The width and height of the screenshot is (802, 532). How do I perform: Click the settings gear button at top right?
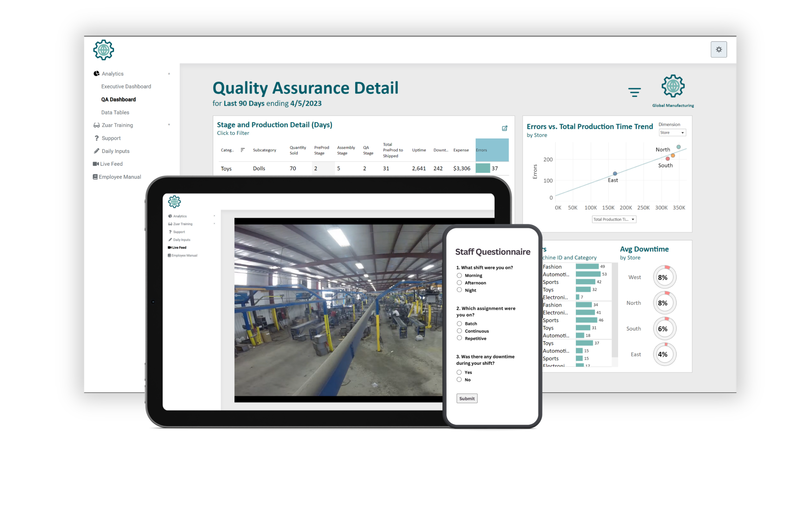tap(718, 49)
